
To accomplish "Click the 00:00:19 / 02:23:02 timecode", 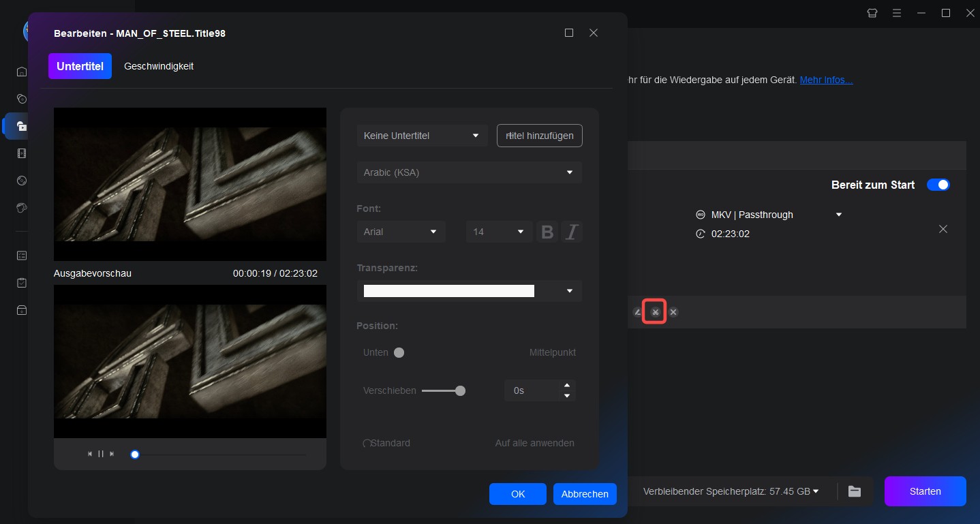I will pyautogui.click(x=275, y=273).
